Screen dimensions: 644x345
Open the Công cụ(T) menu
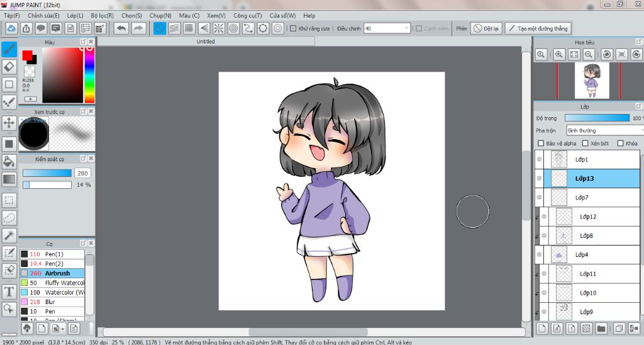pyautogui.click(x=248, y=15)
